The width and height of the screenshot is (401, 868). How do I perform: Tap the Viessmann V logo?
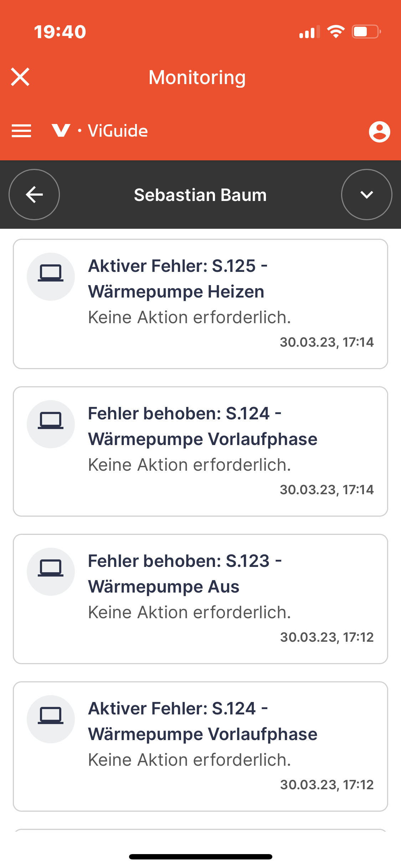61,130
